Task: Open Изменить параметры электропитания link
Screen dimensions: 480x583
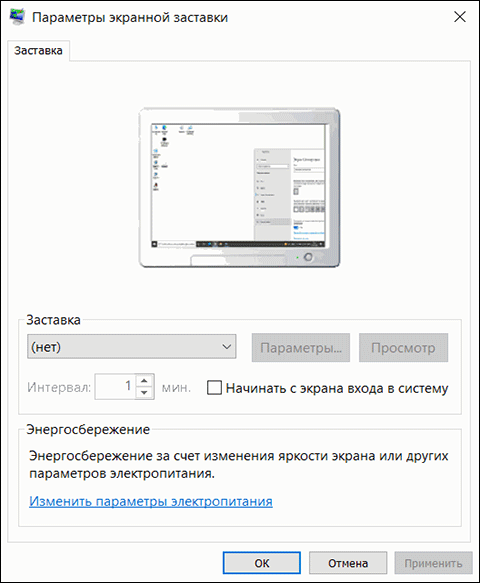Action: click(x=151, y=501)
